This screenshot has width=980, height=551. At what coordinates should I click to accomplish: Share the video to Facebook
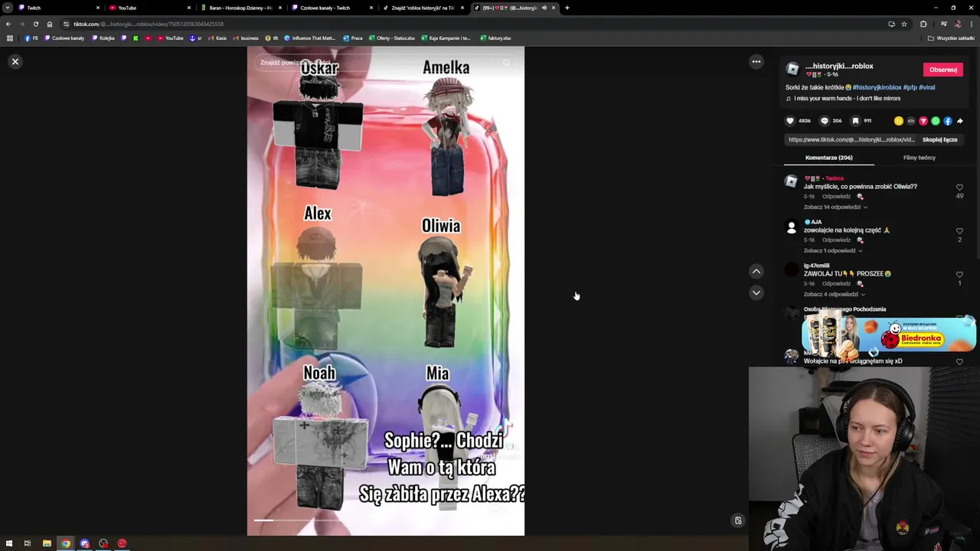click(948, 121)
